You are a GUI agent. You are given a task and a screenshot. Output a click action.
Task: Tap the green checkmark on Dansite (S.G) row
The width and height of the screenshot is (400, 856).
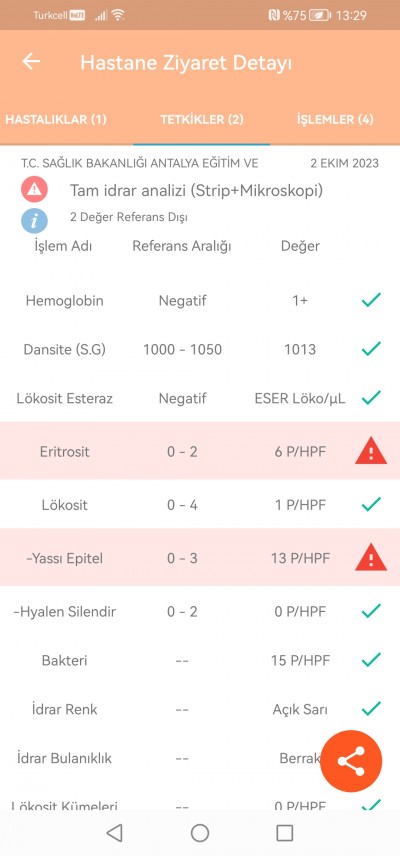point(371,348)
